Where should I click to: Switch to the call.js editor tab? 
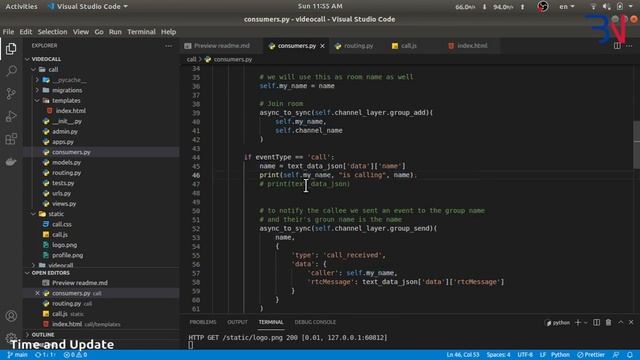click(408, 46)
